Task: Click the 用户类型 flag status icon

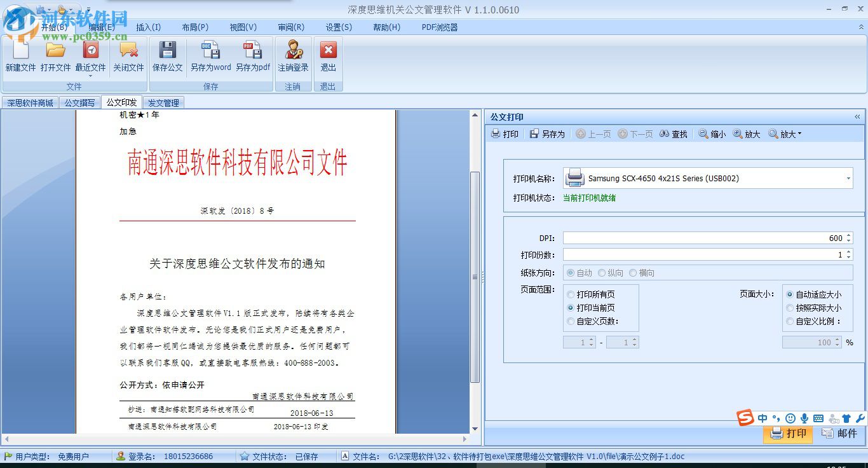Action: pos(8,456)
